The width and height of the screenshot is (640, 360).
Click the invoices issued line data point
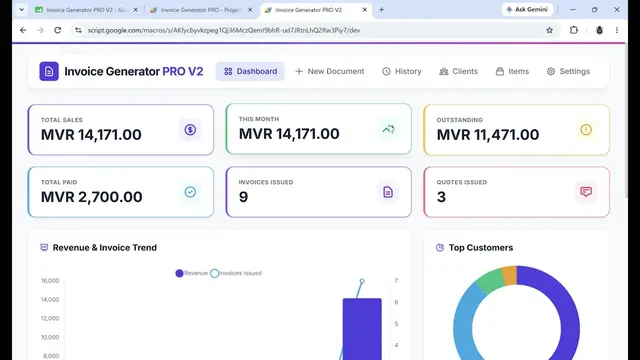coord(362,281)
